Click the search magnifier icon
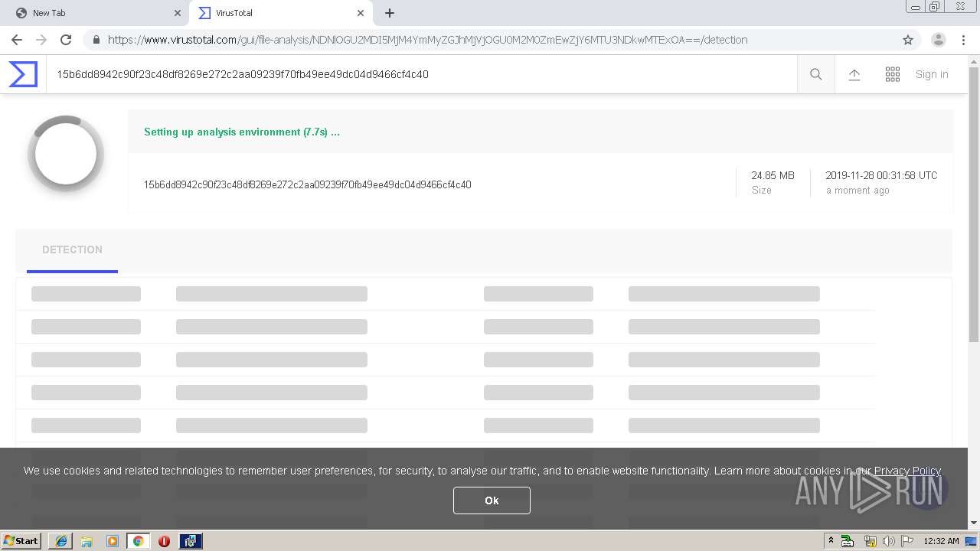The image size is (980, 551). pos(816,74)
